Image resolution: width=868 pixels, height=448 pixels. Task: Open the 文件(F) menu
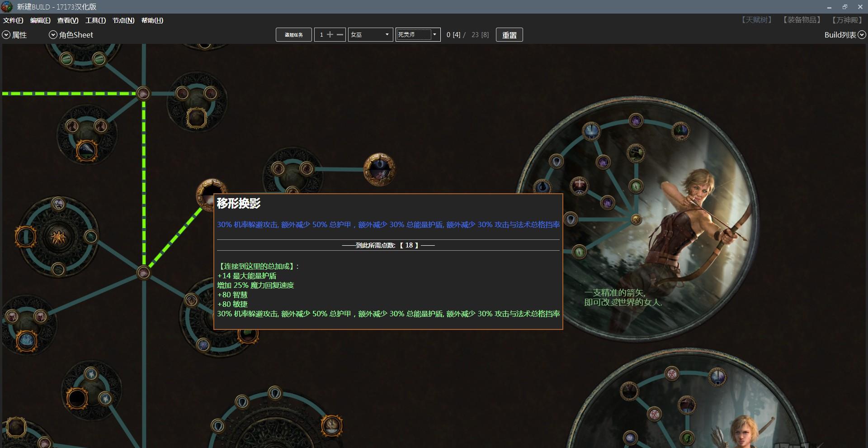coord(13,20)
